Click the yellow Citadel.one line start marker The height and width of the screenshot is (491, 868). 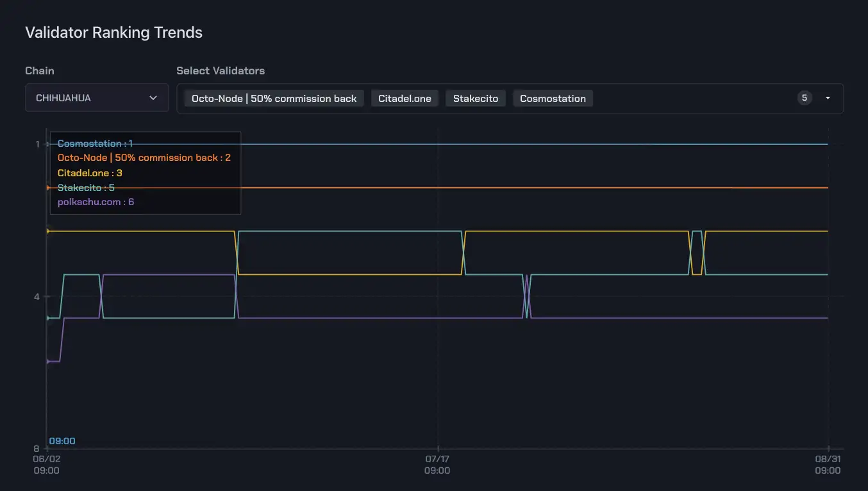47,231
